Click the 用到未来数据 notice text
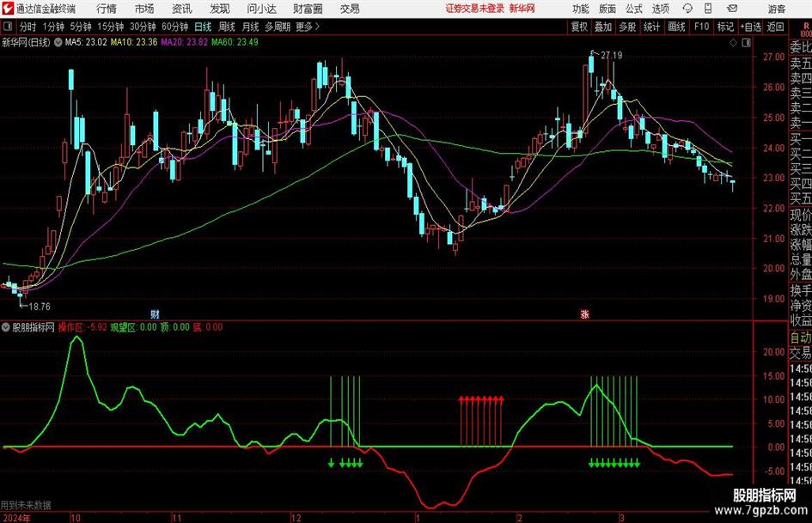Screen dimensions: 812x523 [x=26, y=505]
